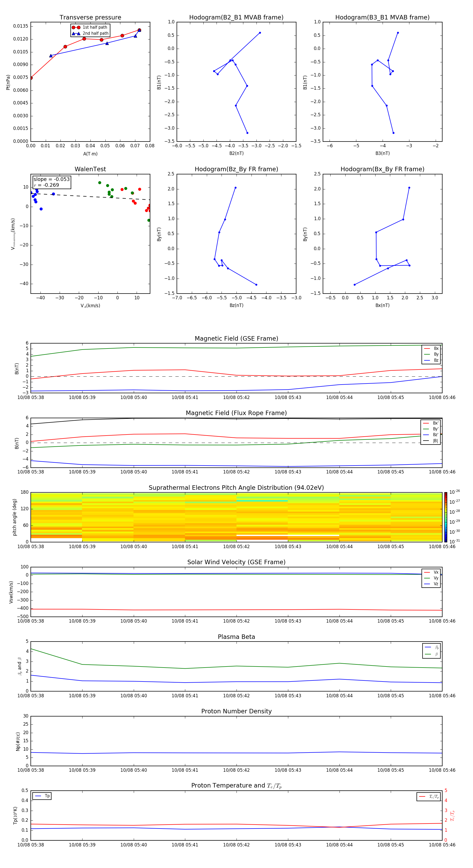Click the 'Hodogram(Bz_By FR frame)' title
The image size is (473, 868).
pos(236,169)
